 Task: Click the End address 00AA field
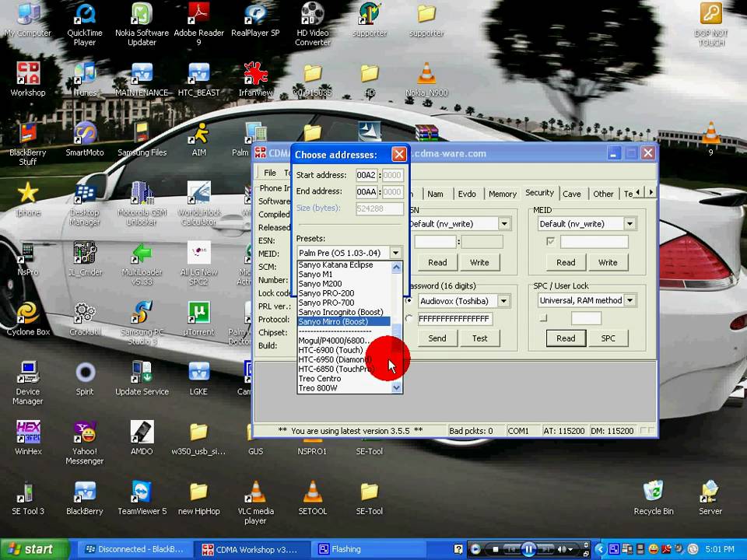[x=366, y=192]
